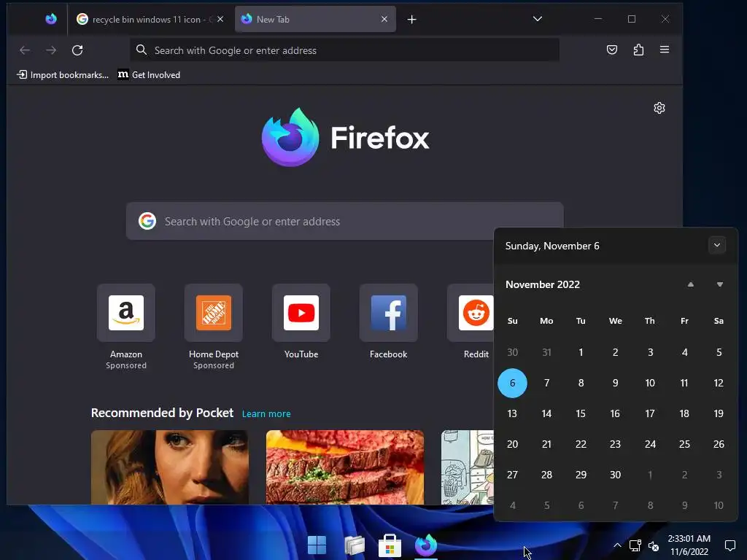Follow the Learn more Pocket link
747x560 pixels.
266,414
